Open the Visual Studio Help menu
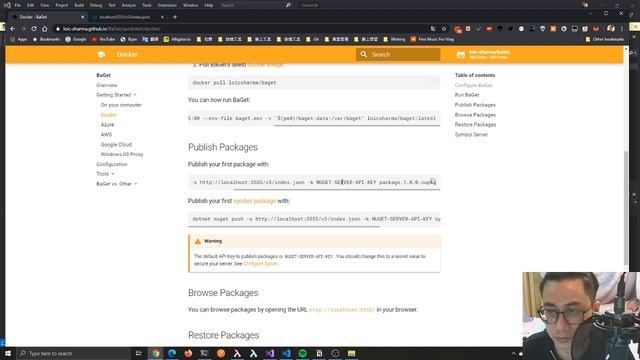 [x=209, y=5]
